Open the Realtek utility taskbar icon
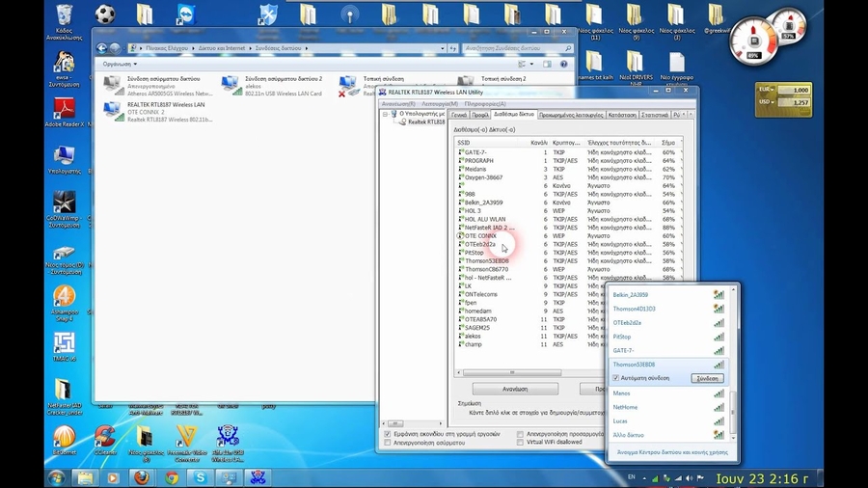 pyautogui.click(x=258, y=477)
